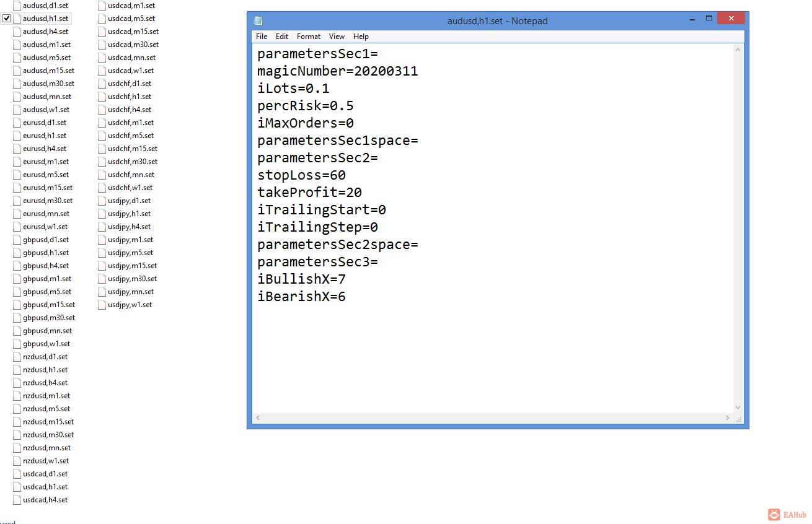This screenshot has height=524, width=812.
Task: Click the iLots=0.1 line in Notepad
Action: coord(293,89)
